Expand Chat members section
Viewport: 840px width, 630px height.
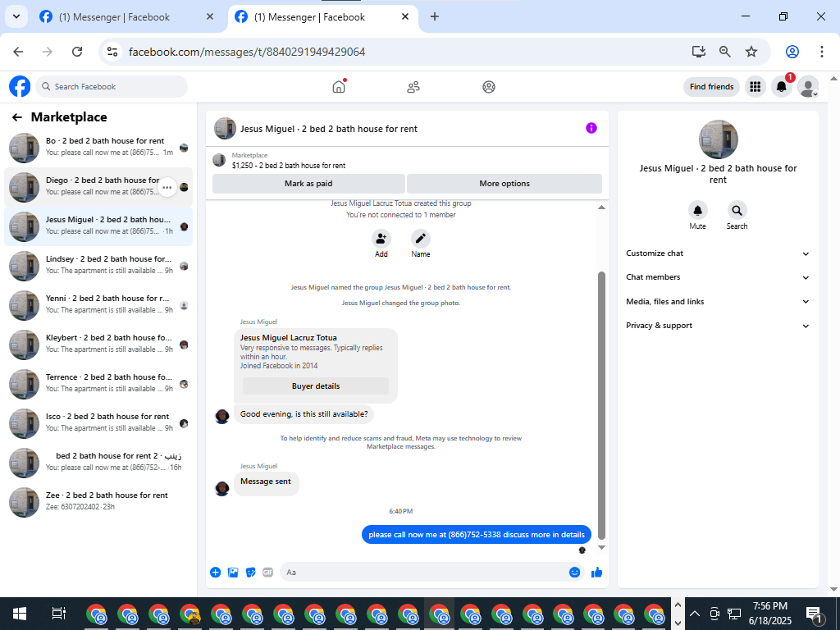(x=718, y=277)
